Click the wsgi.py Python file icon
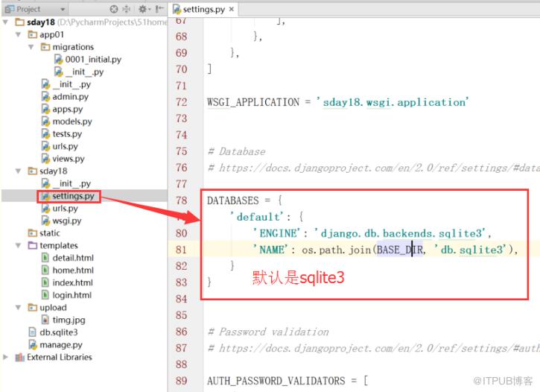This screenshot has height=392, width=540. click(x=45, y=221)
